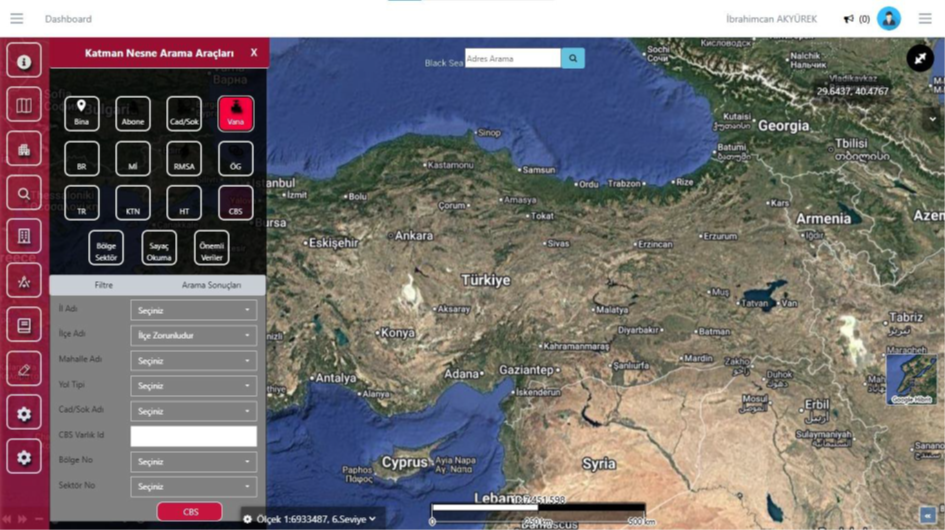Viewport: 945px width, 530px height.
Task: Switch to the Filtre tab
Action: coord(103,285)
